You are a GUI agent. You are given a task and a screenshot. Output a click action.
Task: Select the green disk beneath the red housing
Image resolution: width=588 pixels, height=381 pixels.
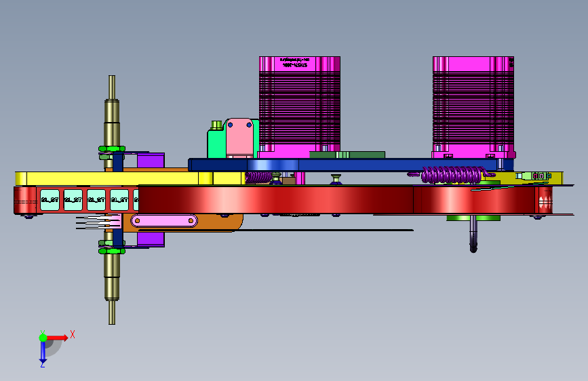473,218
